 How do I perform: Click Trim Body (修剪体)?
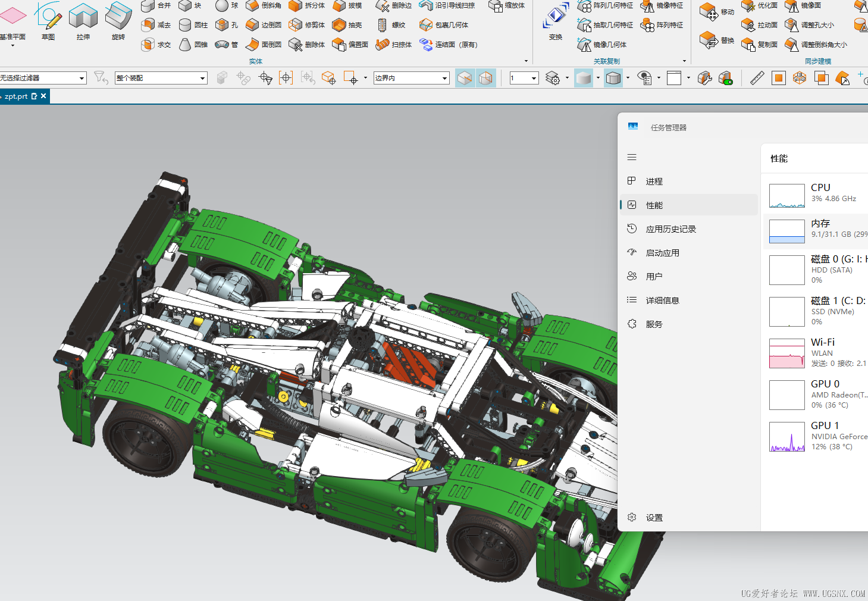[x=307, y=25]
